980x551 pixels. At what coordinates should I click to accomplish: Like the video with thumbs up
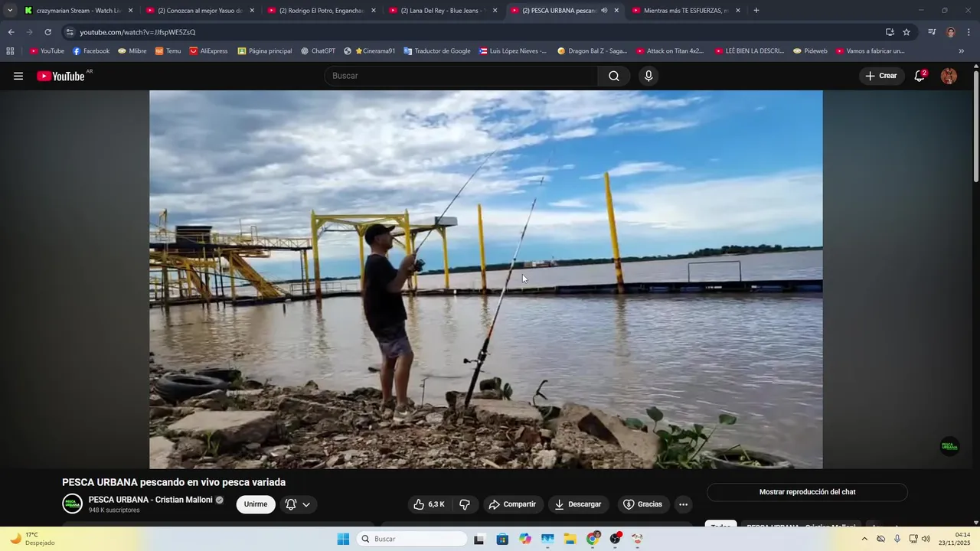coord(429,504)
